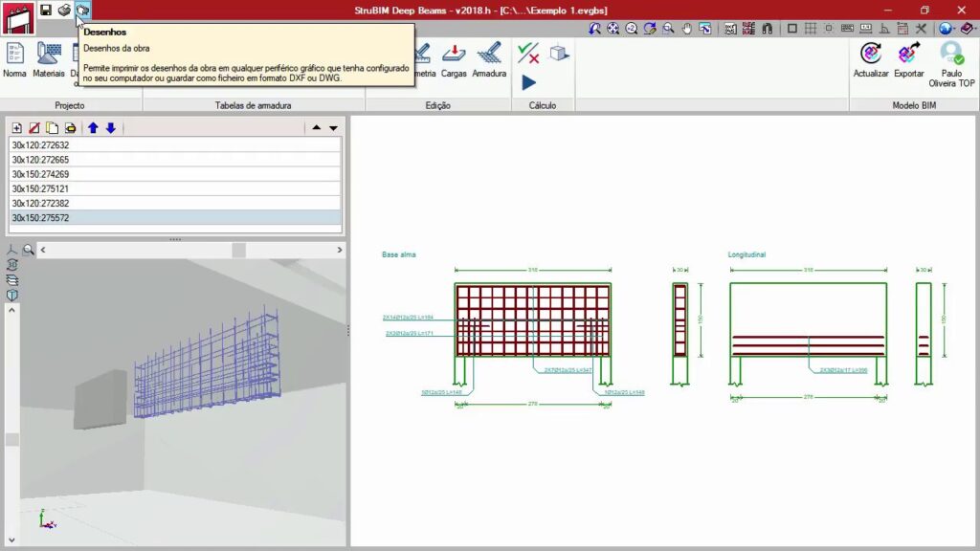Click Exportar in the Modelo BIM group

click(x=909, y=59)
